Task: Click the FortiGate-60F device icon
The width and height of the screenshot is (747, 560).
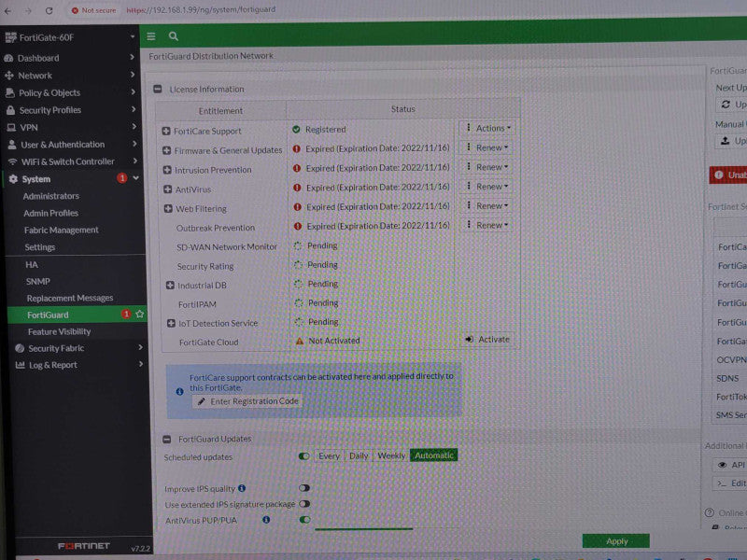Action: pos(10,37)
